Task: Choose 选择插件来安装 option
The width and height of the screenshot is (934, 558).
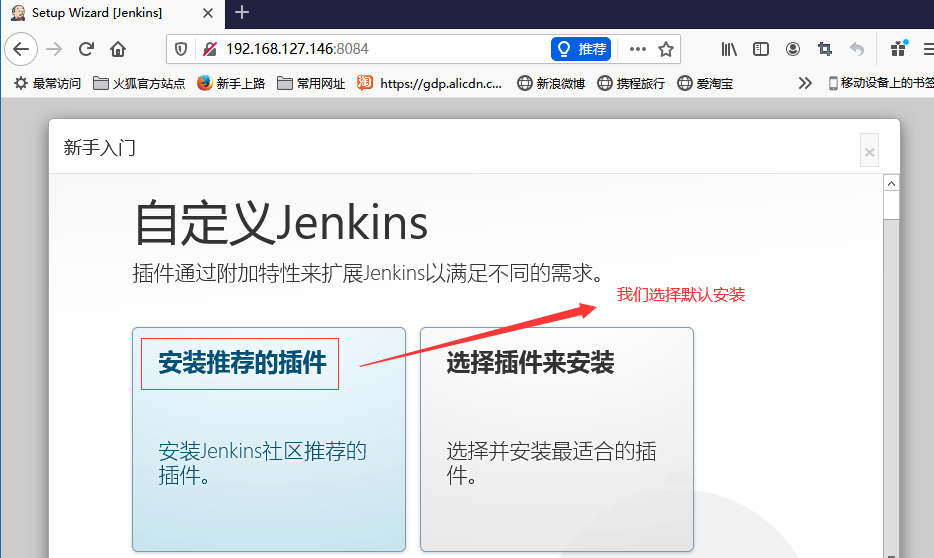Action: coord(556,440)
